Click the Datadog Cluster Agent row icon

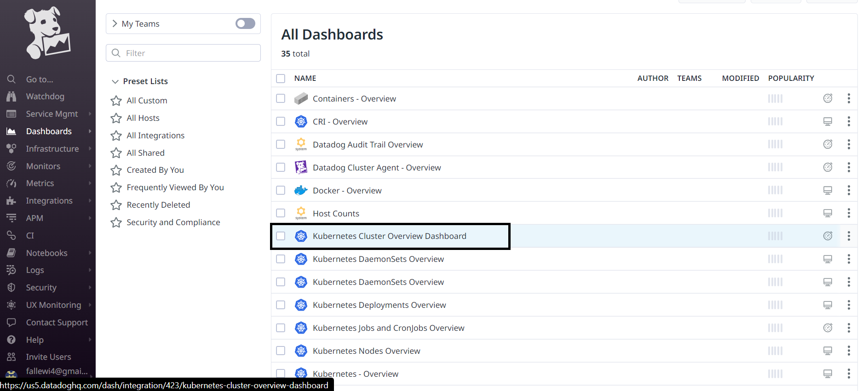(301, 167)
